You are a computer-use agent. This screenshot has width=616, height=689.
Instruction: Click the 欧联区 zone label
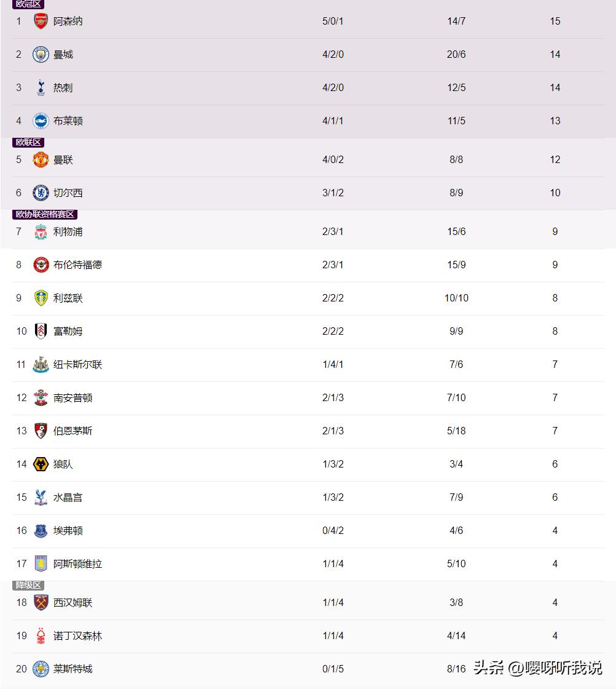tap(28, 142)
